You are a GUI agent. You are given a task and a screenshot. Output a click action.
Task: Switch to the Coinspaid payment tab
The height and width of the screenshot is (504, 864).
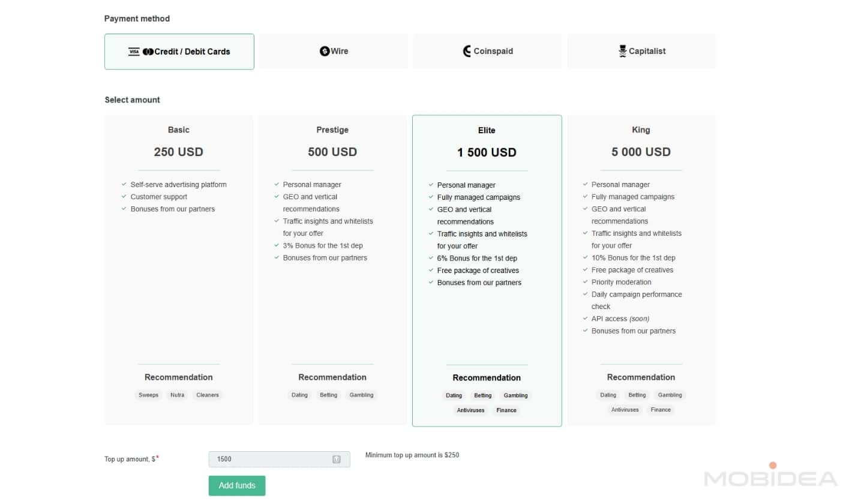tap(487, 51)
